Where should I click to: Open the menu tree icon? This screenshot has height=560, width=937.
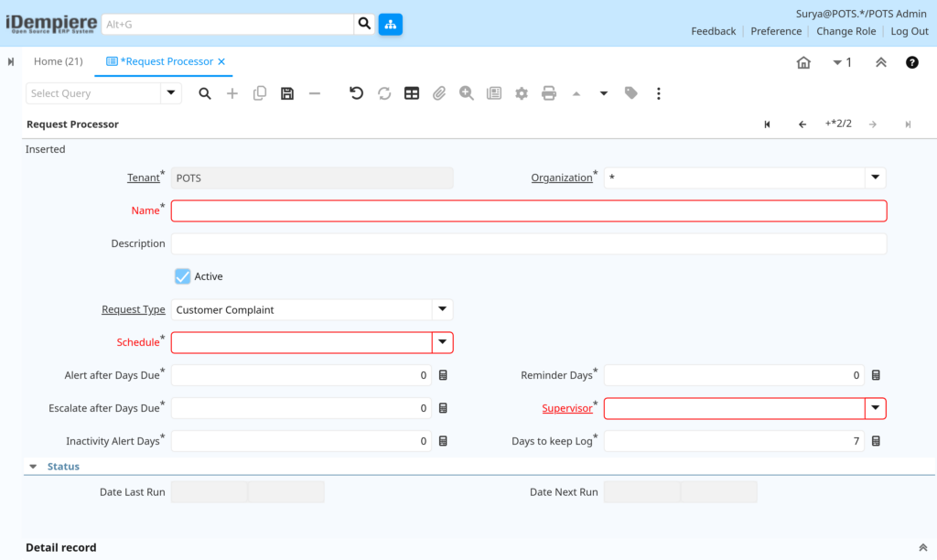390,24
